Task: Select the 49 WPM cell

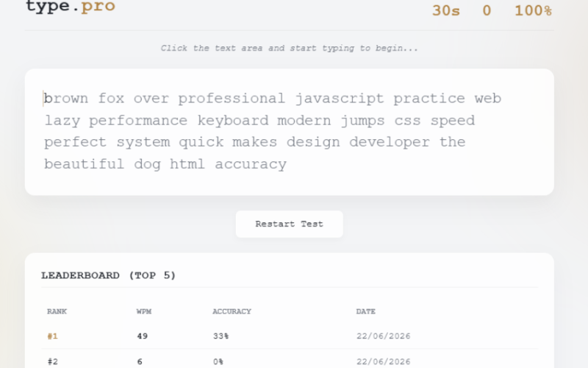Action: [142, 336]
